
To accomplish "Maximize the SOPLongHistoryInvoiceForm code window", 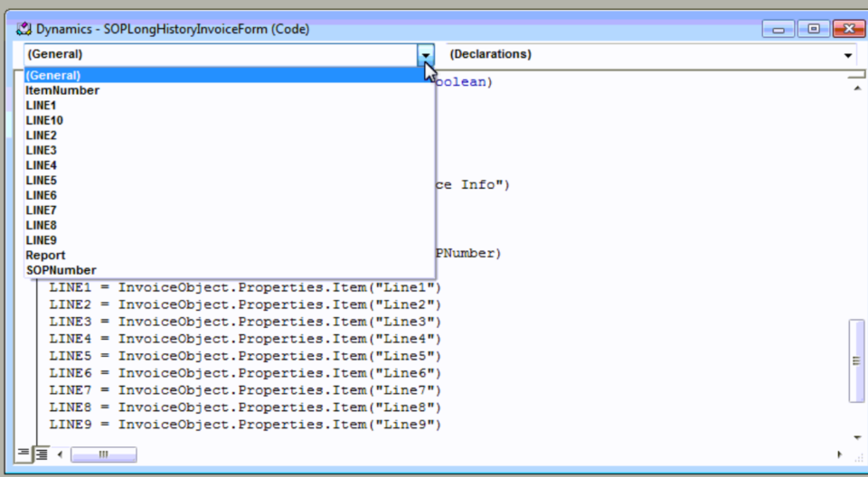I will coord(813,29).
